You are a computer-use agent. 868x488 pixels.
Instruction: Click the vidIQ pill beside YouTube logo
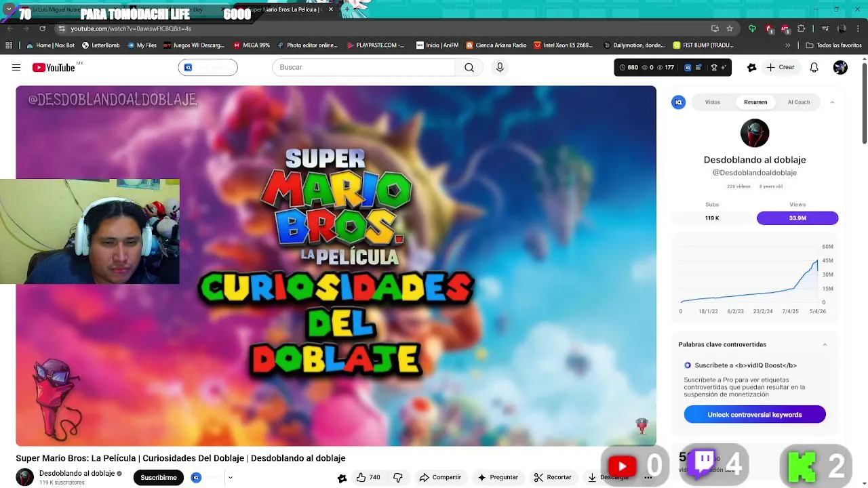tap(208, 67)
